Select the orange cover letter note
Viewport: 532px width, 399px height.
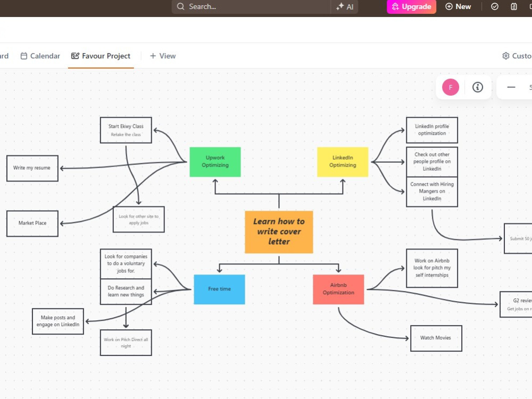pyautogui.click(x=279, y=232)
